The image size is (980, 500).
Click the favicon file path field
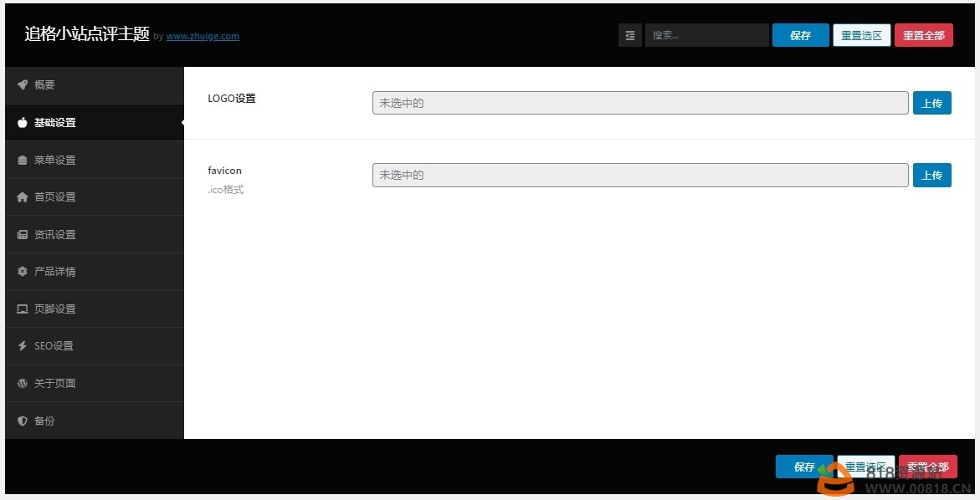click(640, 176)
